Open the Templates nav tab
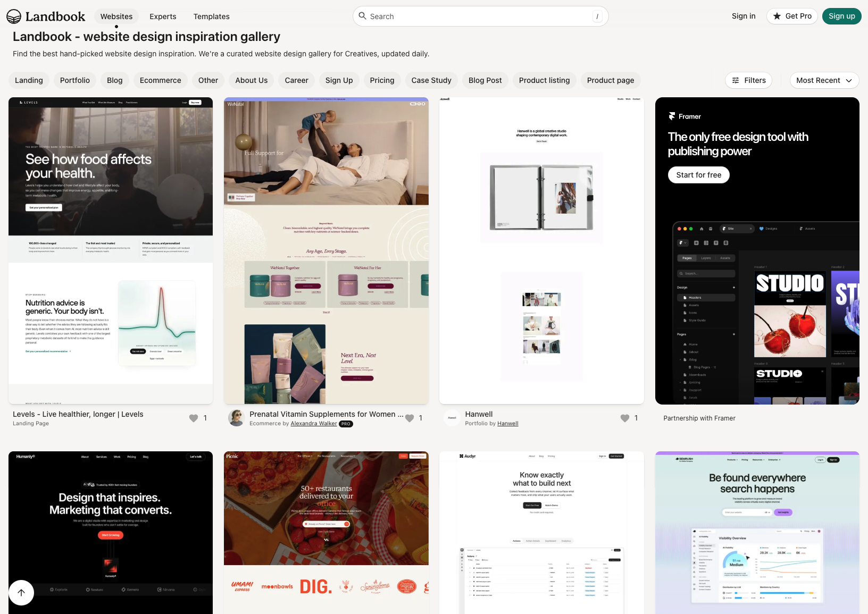 tap(212, 16)
